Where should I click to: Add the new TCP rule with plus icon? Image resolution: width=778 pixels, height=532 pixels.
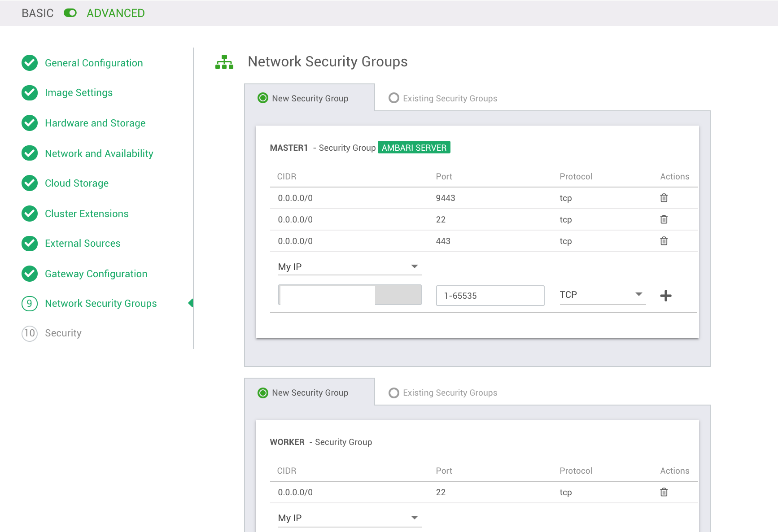(666, 296)
